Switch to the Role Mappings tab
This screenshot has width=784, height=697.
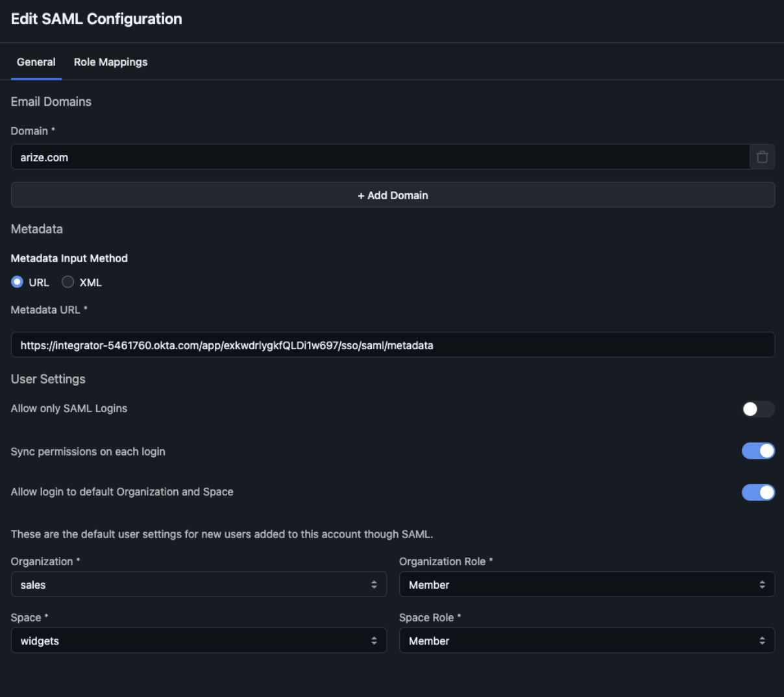110,62
